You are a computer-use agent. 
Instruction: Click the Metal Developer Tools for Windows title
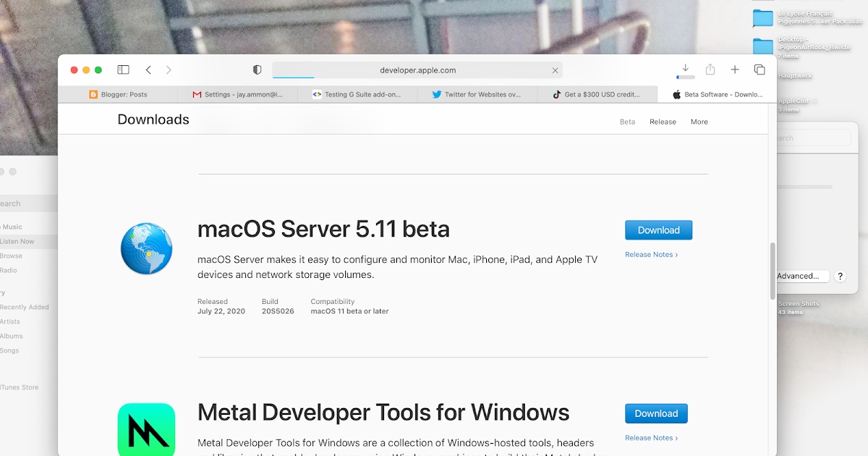click(x=383, y=413)
